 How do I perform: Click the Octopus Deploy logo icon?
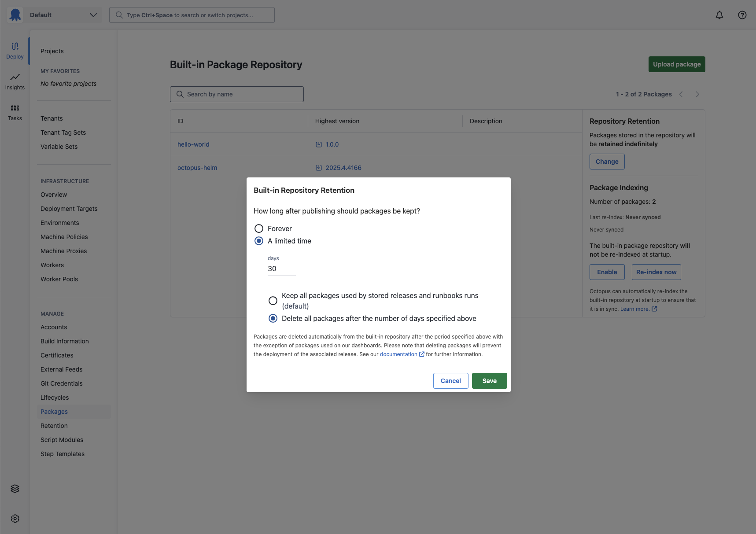coord(15,15)
